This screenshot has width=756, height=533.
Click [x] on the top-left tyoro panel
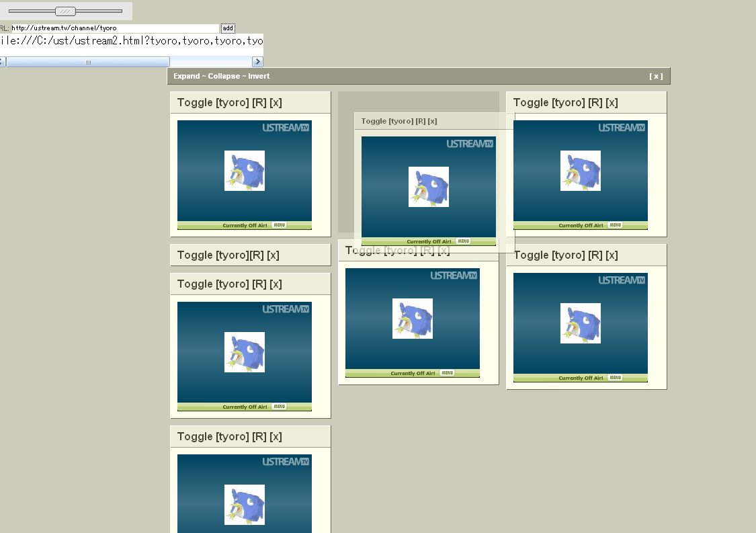click(x=276, y=103)
